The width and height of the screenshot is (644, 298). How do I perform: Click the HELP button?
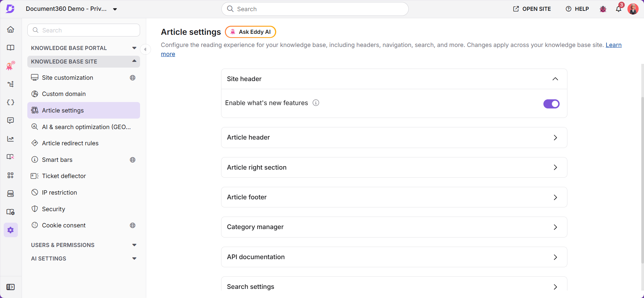[x=577, y=9]
